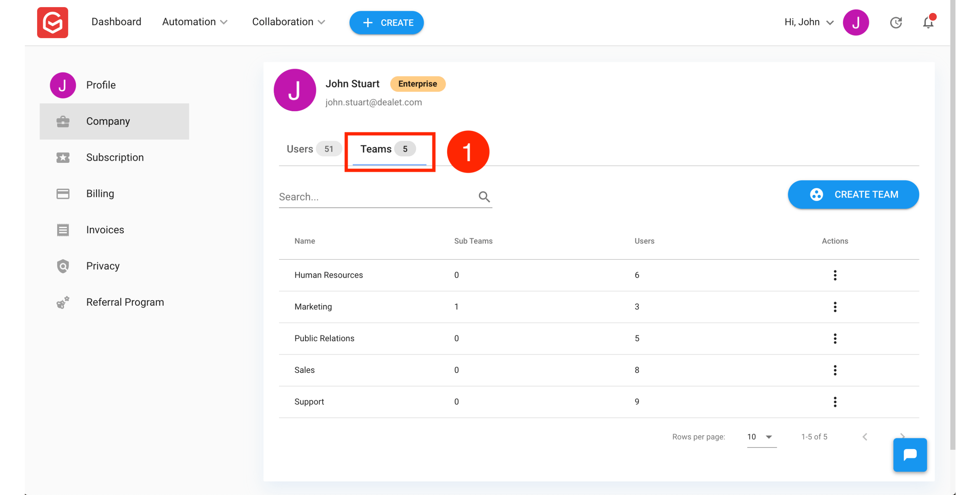The image size is (980, 495).
Task: Open the chat support widget
Action: (909, 455)
